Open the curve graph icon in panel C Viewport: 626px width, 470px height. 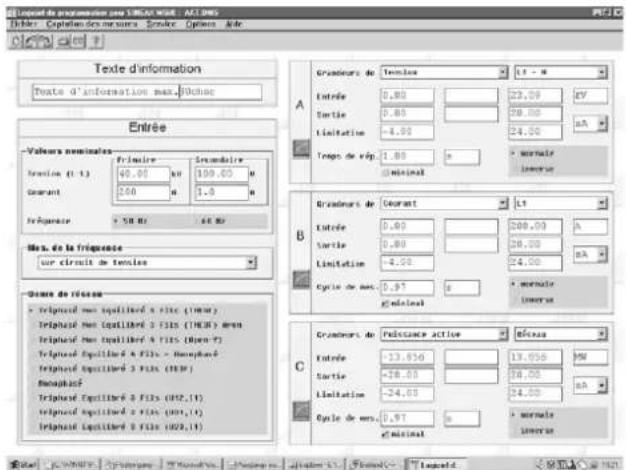tap(301, 411)
